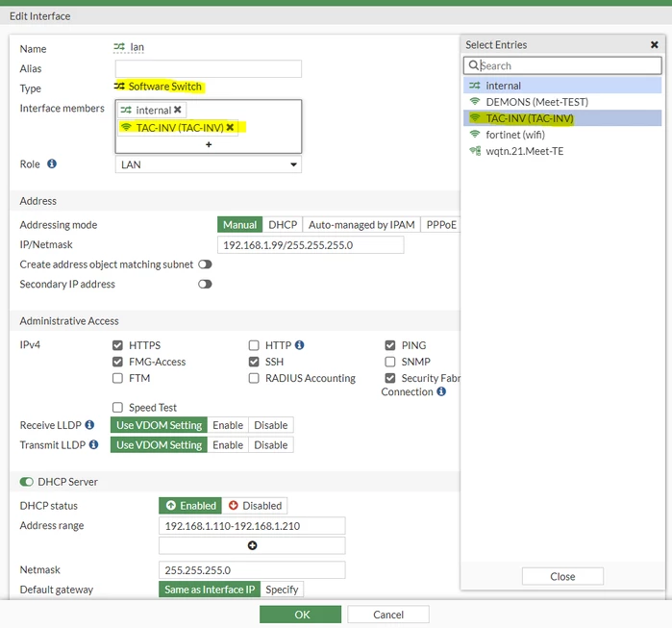Click wifi icon beside DEMONS (Meet-TEST)

(x=475, y=102)
